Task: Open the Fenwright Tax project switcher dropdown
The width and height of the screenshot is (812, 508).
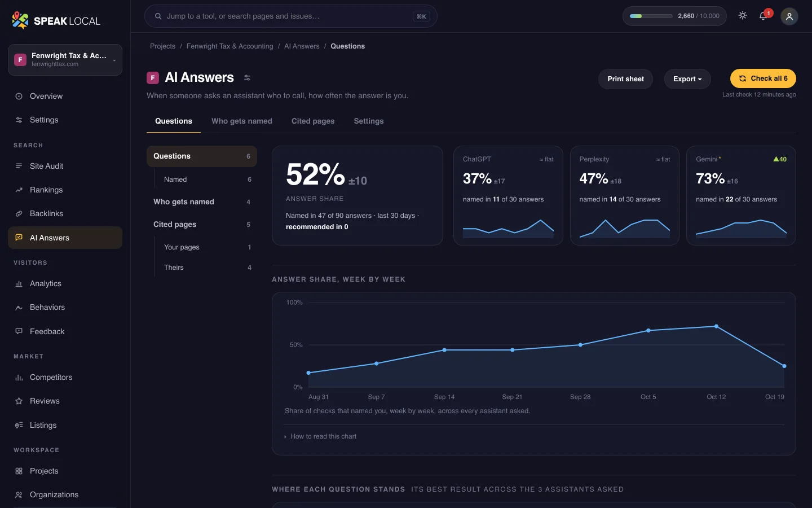Action: [x=65, y=60]
